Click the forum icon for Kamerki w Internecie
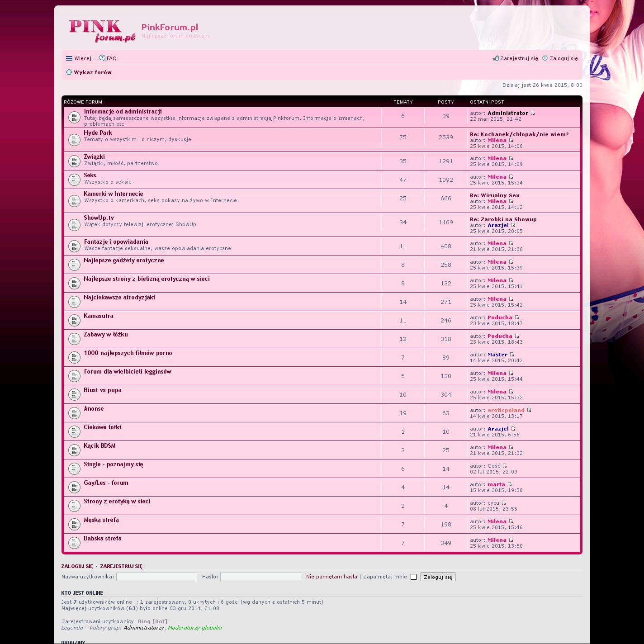The width and height of the screenshot is (644, 644). tap(74, 200)
